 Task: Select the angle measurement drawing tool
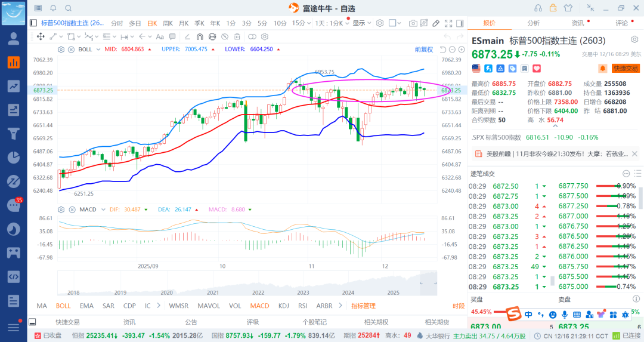coord(187,36)
